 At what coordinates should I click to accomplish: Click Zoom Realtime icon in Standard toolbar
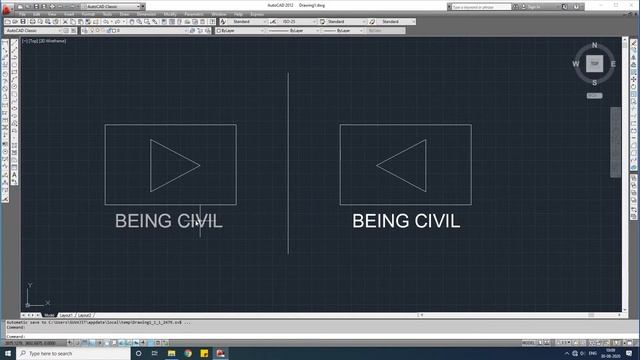(x=139, y=22)
